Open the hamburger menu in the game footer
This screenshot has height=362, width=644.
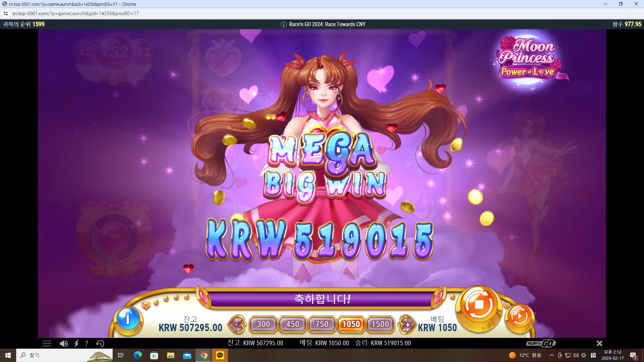click(x=47, y=344)
